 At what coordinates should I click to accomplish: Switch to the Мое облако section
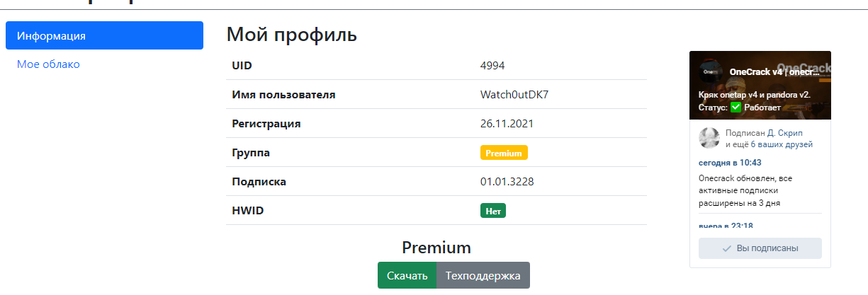point(48,64)
